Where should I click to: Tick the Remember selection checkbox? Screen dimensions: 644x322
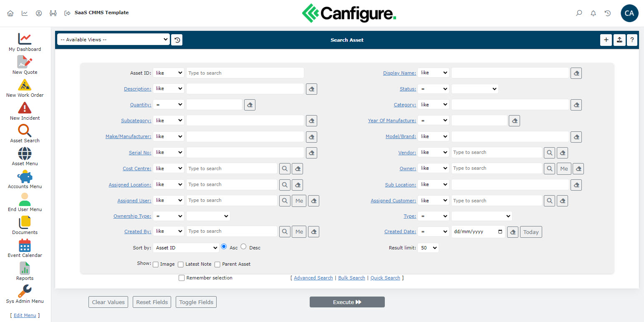(x=182, y=278)
